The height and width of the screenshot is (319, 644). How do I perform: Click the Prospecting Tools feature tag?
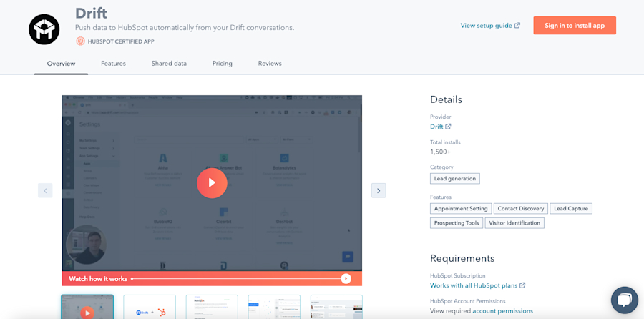point(457,223)
